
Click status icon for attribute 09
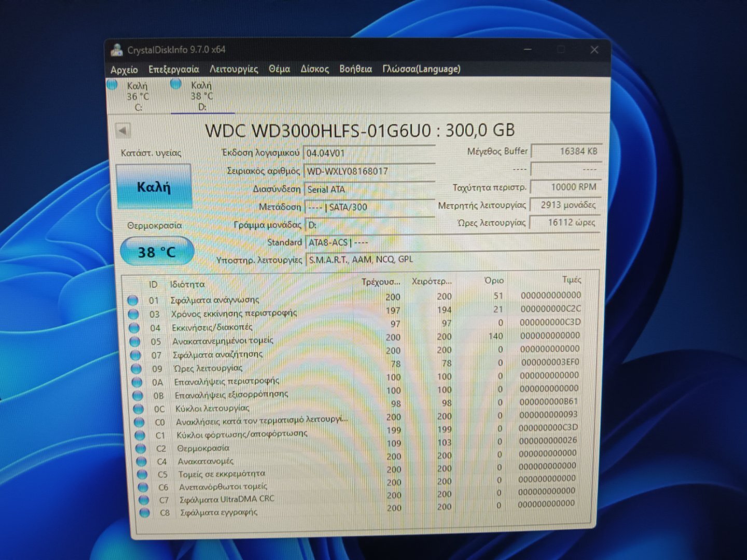136,369
